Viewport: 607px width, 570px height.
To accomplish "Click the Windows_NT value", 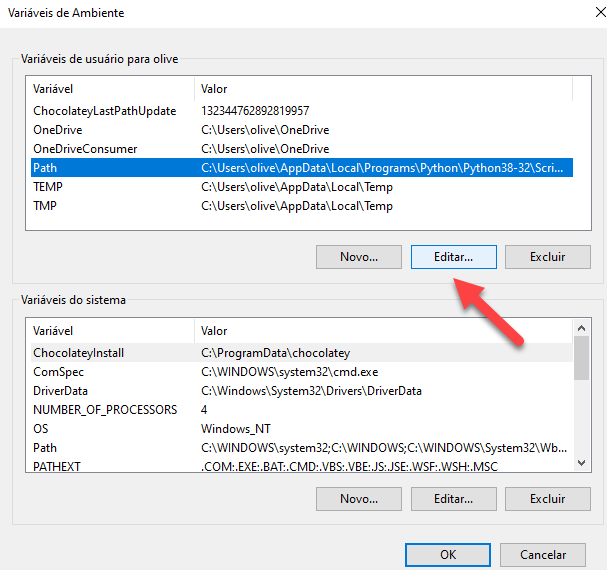I will [236, 429].
